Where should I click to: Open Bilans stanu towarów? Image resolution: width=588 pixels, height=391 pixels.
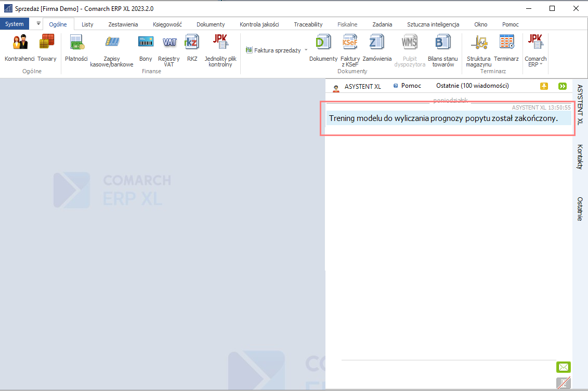pos(443,50)
